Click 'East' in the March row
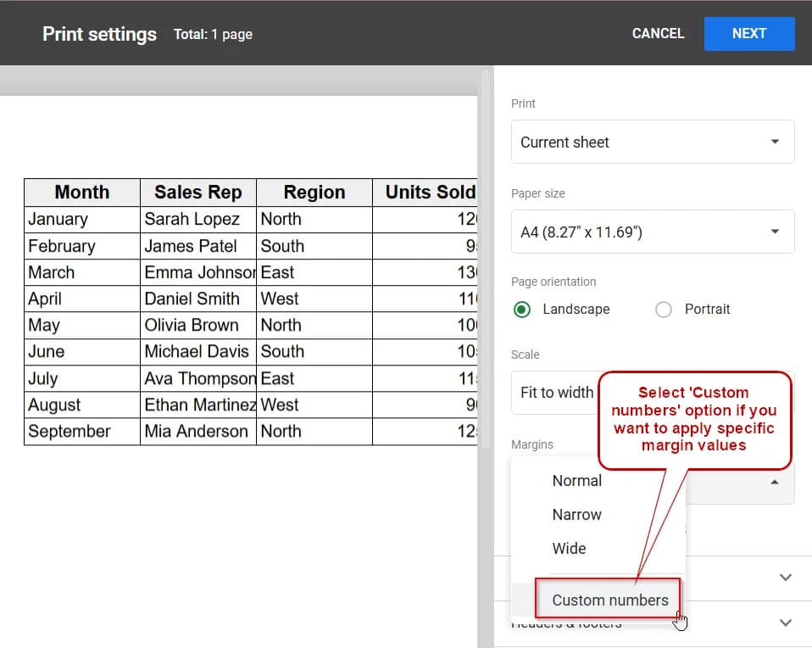This screenshot has width=812, height=648. tap(314, 272)
